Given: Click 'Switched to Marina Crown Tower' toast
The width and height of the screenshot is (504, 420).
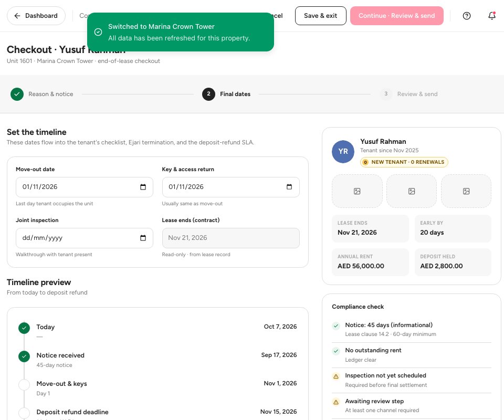Looking at the screenshot, I should 181,32.
